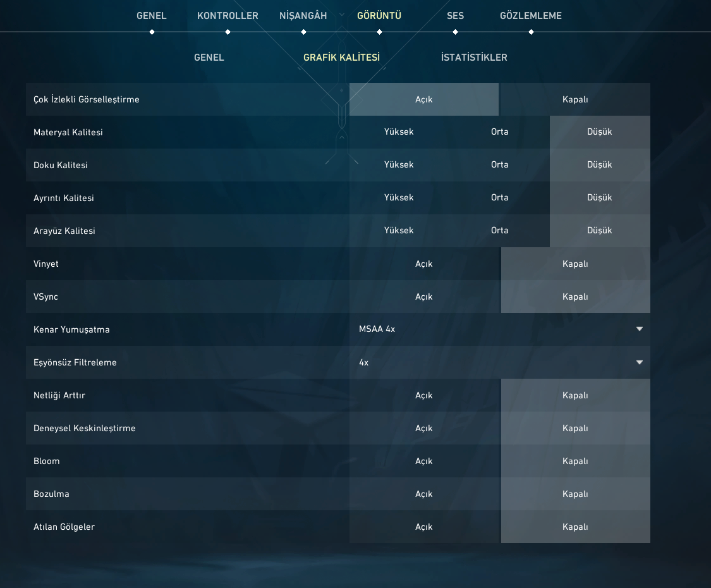The height and width of the screenshot is (588, 711).
Task: Open the NİŞANGÂH tab
Action: point(303,16)
